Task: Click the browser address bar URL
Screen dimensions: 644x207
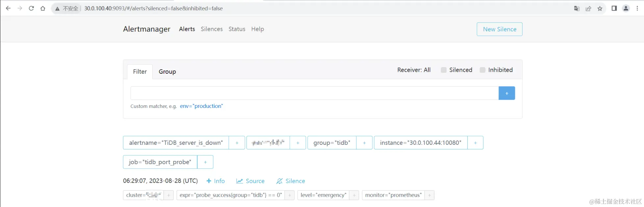Action: pos(153,9)
